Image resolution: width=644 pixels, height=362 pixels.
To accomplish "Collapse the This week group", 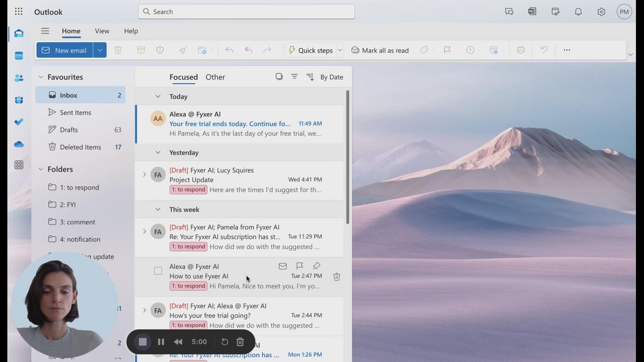I will (157, 209).
